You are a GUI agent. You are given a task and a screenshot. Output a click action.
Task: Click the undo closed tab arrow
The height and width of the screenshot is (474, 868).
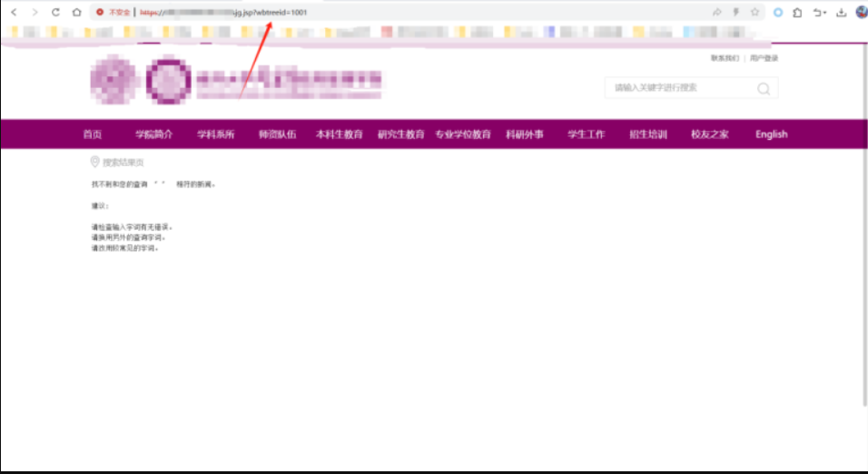819,12
